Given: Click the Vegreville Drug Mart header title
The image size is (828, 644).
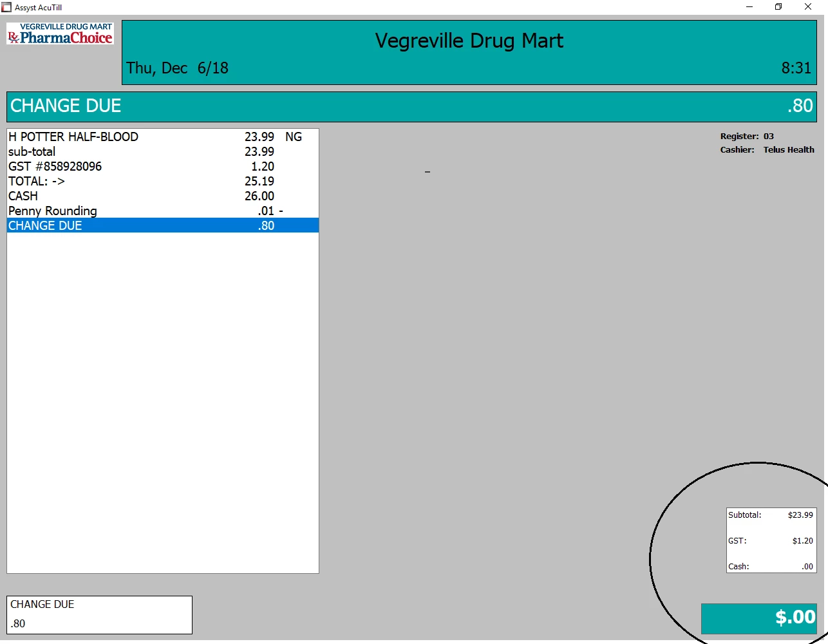Looking at the screenshot, I should pos(469,41).
